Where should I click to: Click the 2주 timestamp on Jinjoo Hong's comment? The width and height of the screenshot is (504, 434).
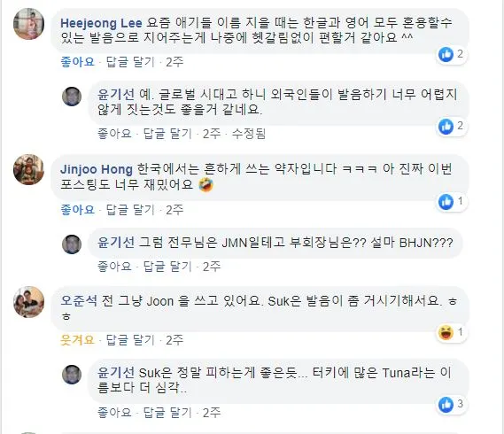click(174, 210)
